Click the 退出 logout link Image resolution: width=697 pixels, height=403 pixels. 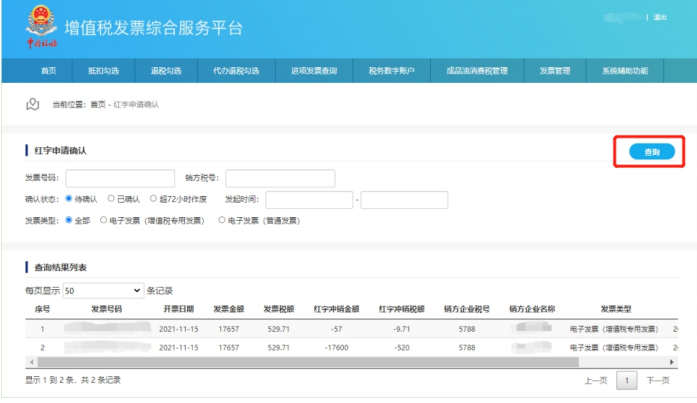(660, 17)
